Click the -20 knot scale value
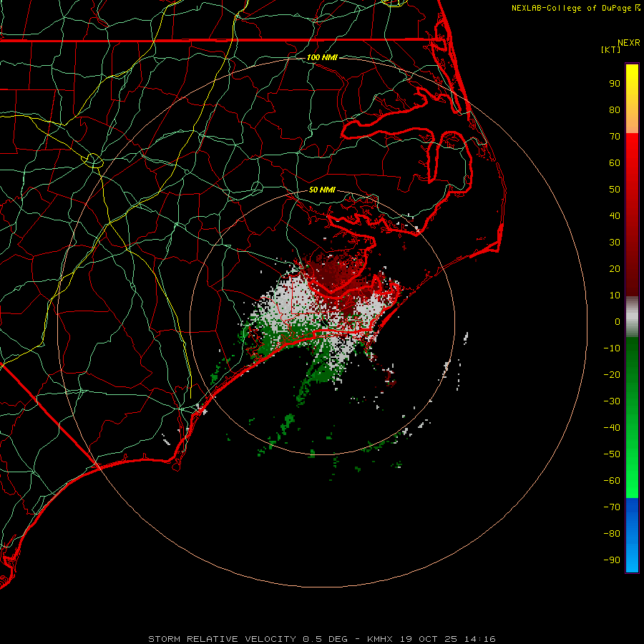This screenshot has width=644, height=644. pyautogui.click(x=612, y=375)
